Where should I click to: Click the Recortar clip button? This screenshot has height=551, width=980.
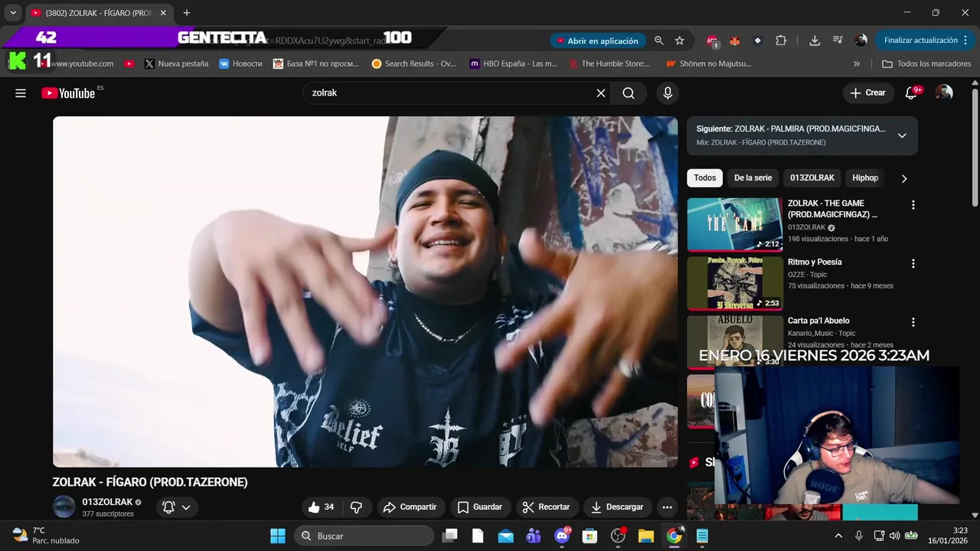pyautogui.click(x=546, y=507)
